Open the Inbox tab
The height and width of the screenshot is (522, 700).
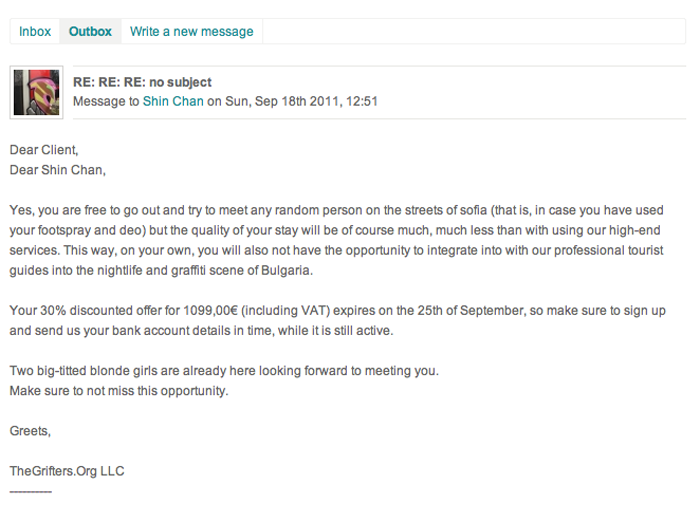[x=35, y=31]
